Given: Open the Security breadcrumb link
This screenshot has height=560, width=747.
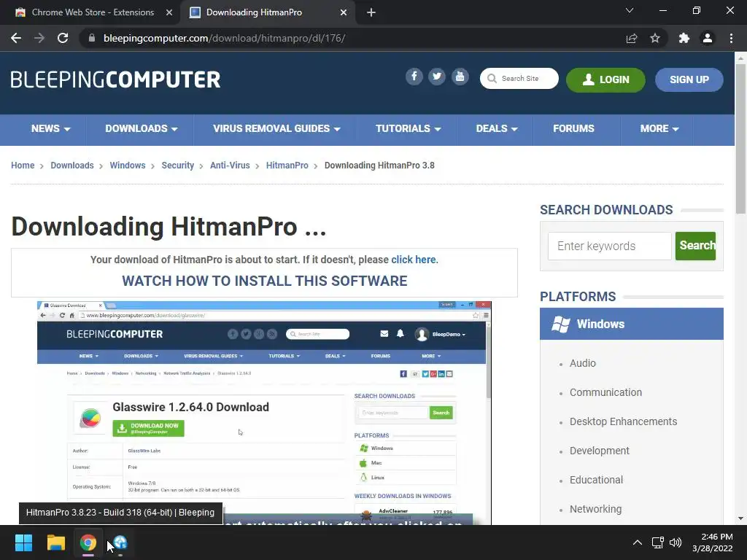Looking at the screenshot, I should coord(178,166).
